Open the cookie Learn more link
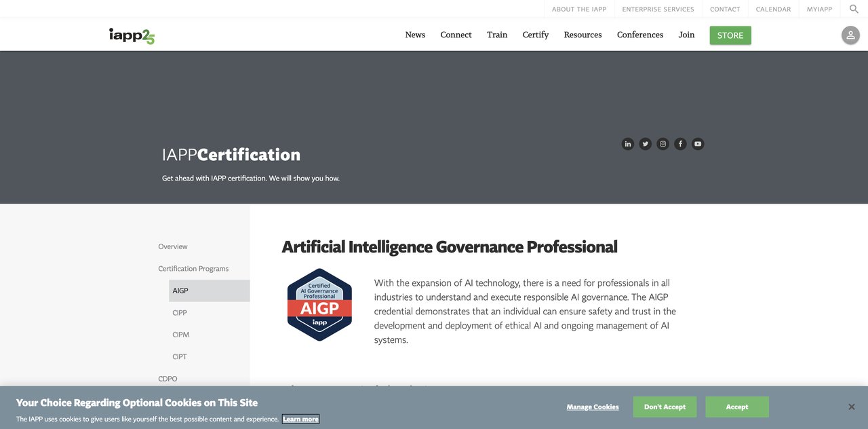The height and width of the screenshot is (429, 868). [x=300, y=419]
